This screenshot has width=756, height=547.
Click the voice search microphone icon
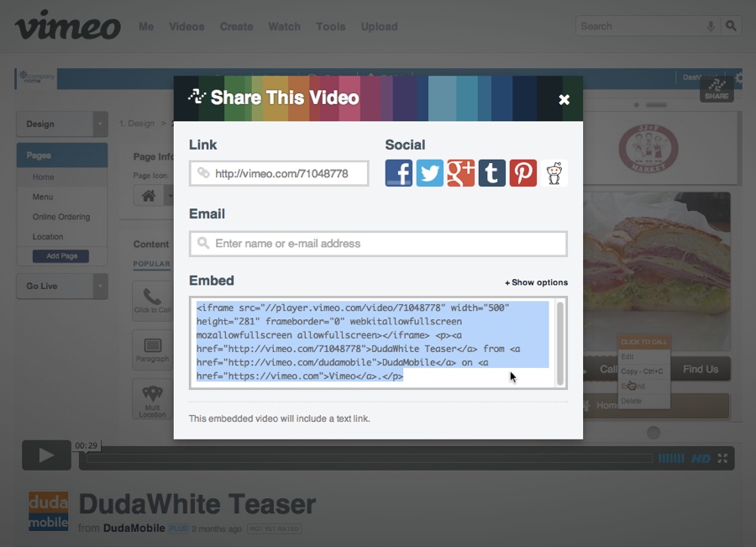pos(710,27)
